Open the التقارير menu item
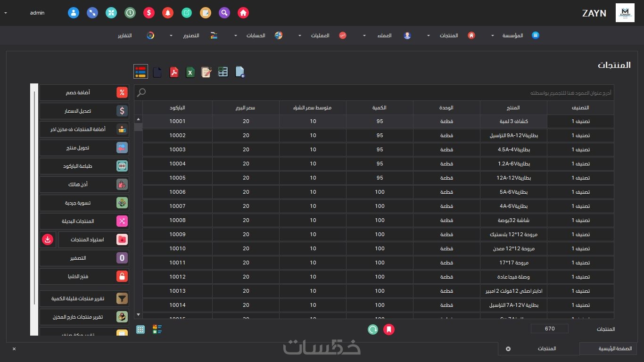Screen dimensions: 644x362 click(x=125, y=36)
